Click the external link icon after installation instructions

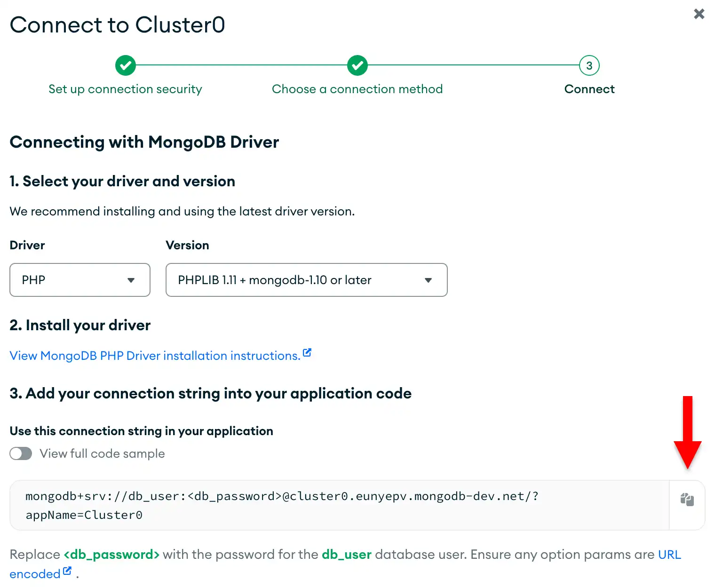coord(307,352)
